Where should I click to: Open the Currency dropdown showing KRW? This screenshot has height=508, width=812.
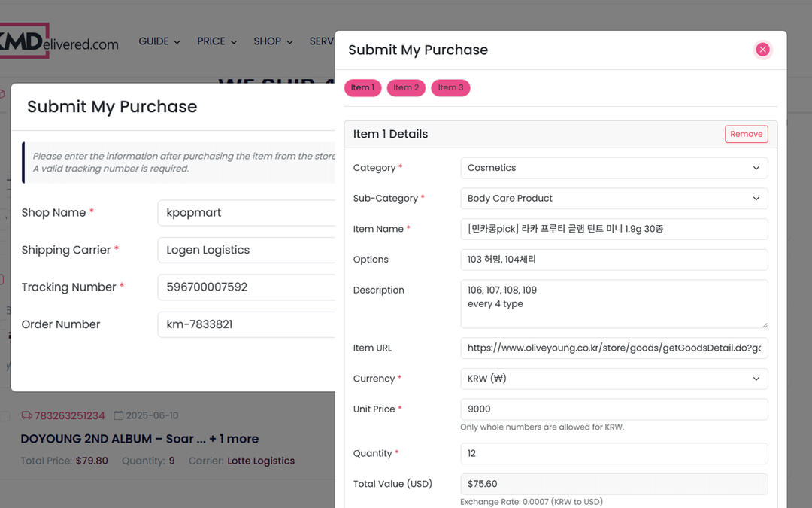tap(614, 379)
